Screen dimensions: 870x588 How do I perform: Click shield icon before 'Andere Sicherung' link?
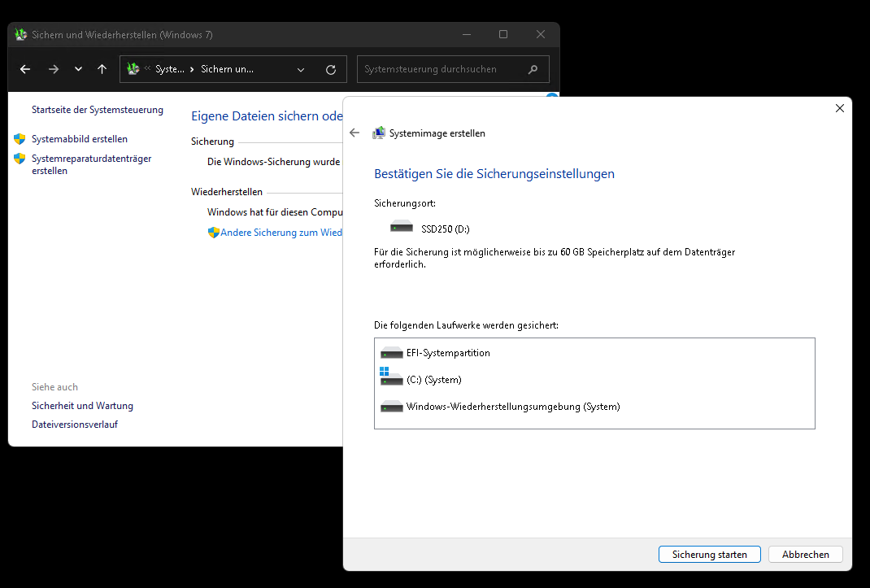[214, 232]
